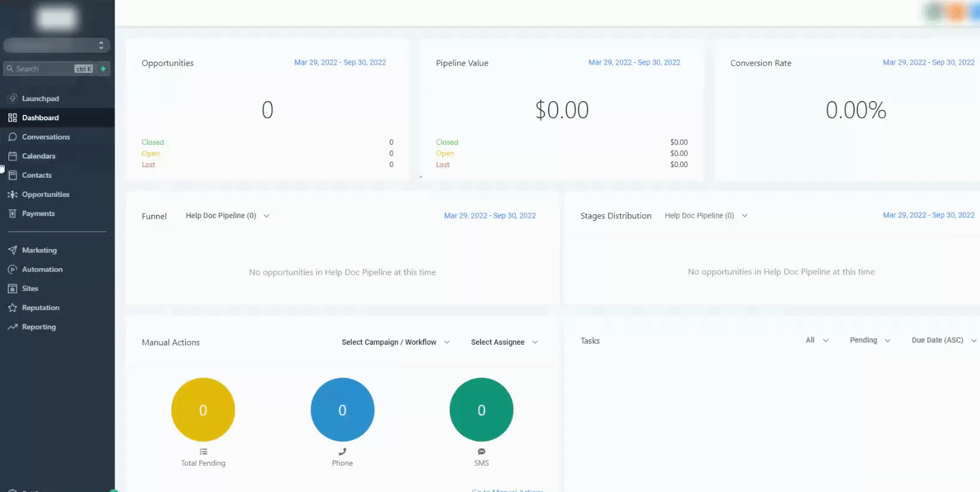Viewport: 980px width, 492px height.
Task: Expand the Pending tasks filter dropdown
Action: pyautogui.click(x=870, y=340)
